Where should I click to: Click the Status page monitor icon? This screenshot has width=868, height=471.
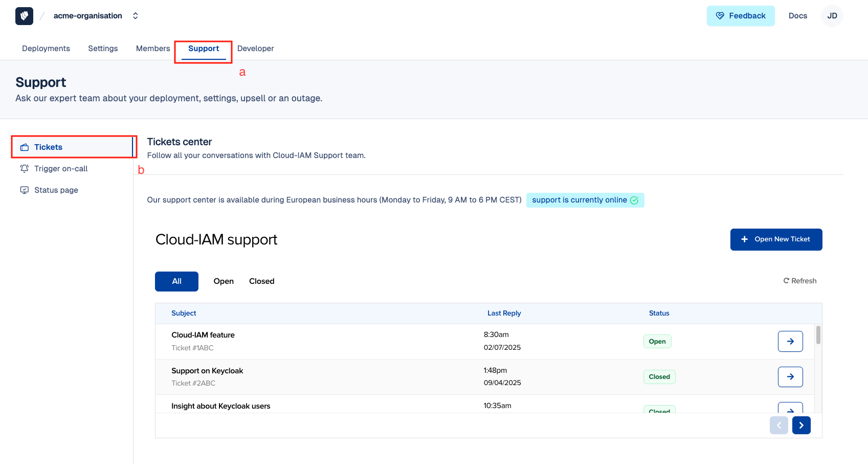pos(25,190)
